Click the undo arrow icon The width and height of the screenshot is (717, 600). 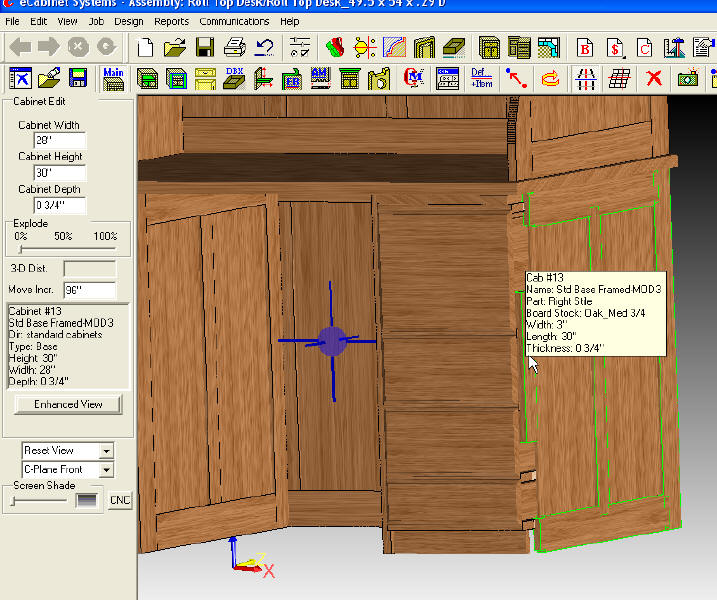click(x=265, y=46)
